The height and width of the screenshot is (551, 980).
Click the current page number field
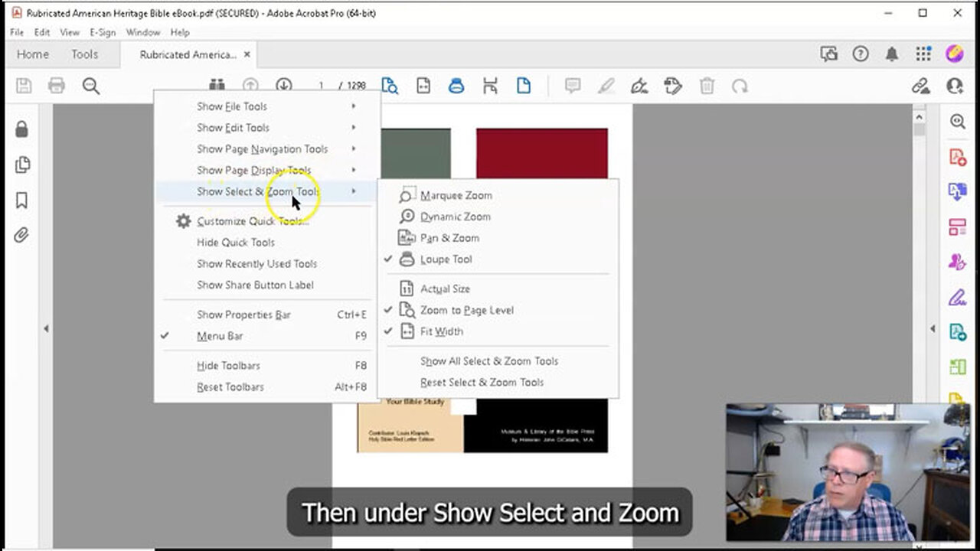pos(322,86)
